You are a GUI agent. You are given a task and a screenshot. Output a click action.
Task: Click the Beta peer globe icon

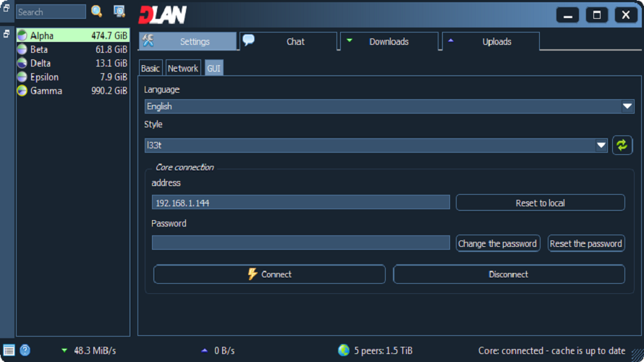(22, 49)
